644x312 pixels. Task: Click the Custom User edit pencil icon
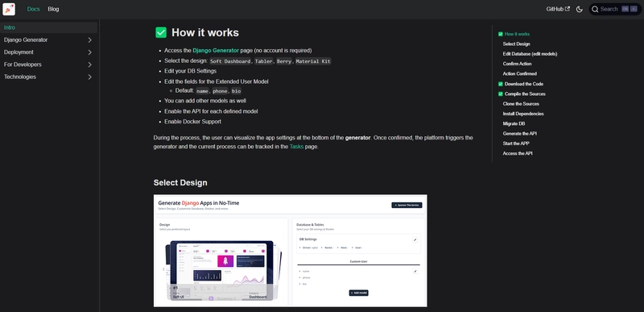(415, 272)
